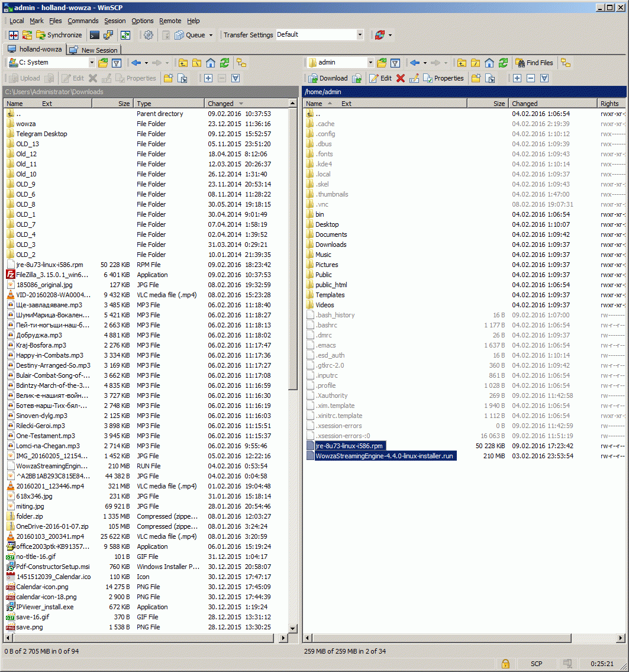Click the remote Edit button
This screenshot has width=629, height=672.
(380, 78)
